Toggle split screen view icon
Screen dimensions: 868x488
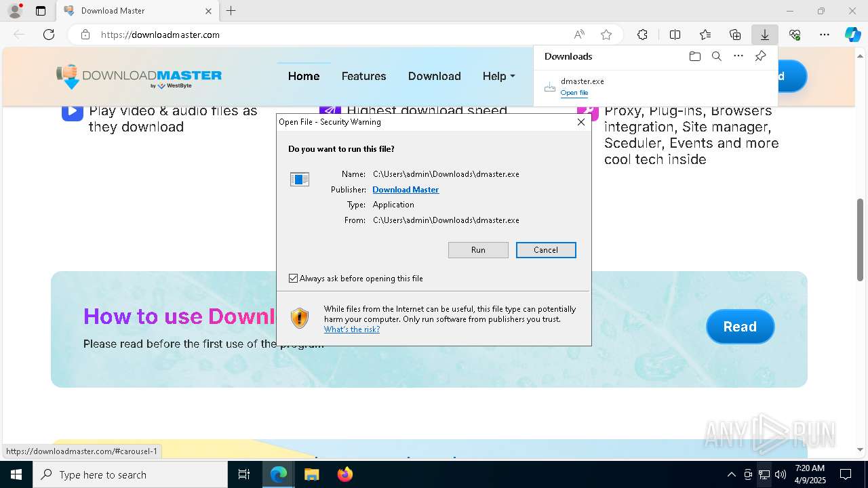675,35
